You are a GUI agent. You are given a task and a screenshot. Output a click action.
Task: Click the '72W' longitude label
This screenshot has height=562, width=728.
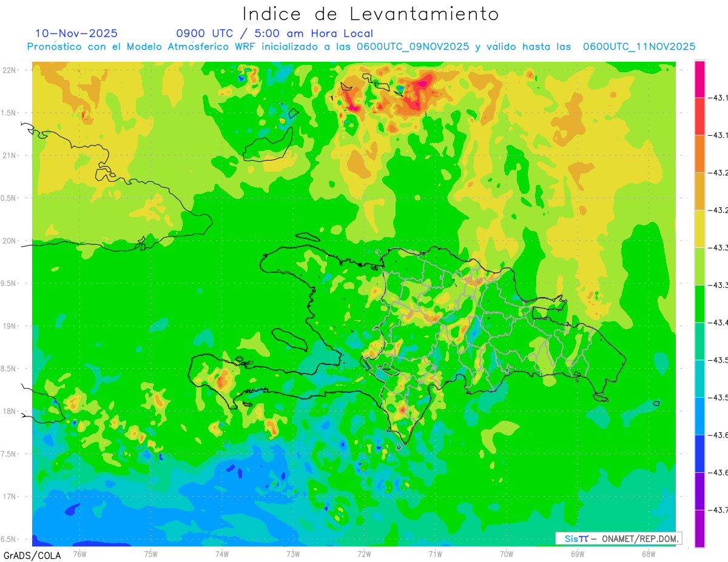364,554
